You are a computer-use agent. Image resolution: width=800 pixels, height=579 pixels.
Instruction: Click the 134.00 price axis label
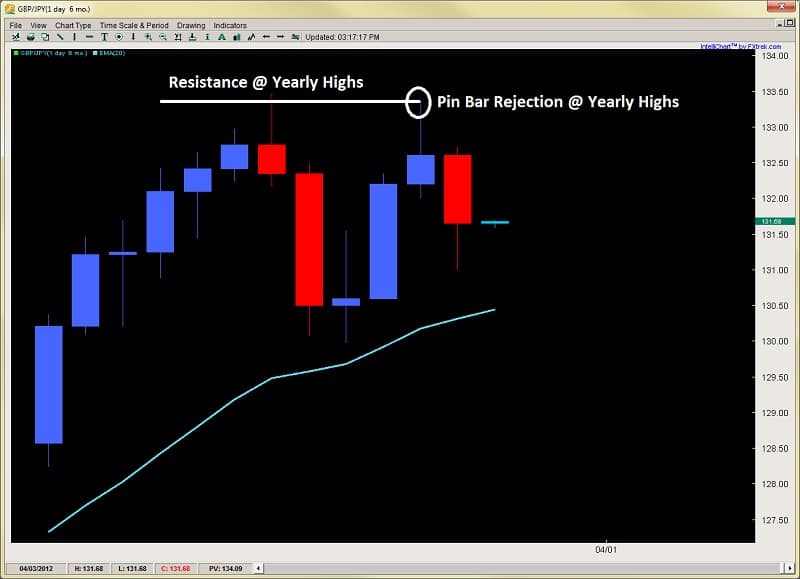tap(775, 56)
